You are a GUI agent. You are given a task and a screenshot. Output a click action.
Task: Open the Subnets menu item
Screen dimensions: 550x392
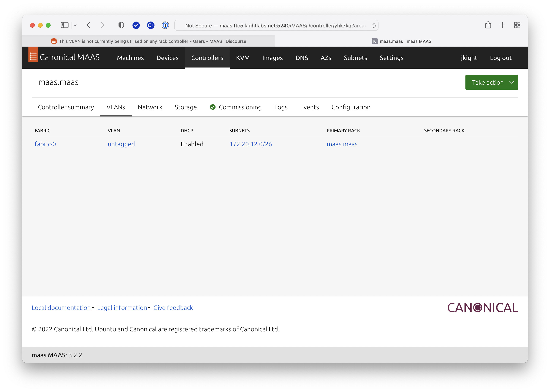(355, 58)
